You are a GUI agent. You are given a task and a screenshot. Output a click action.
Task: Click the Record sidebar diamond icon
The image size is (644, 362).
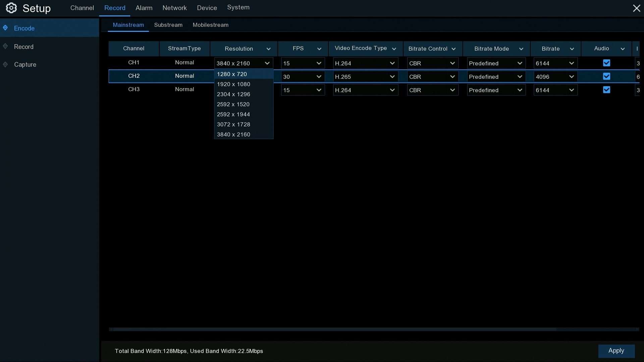[x=5, y=46]
